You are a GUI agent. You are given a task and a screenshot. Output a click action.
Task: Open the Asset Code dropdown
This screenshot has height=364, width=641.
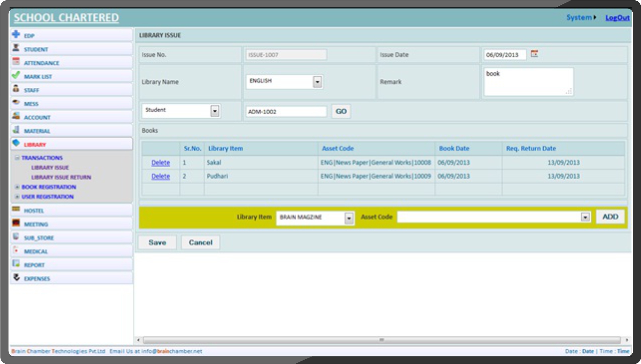585,217
